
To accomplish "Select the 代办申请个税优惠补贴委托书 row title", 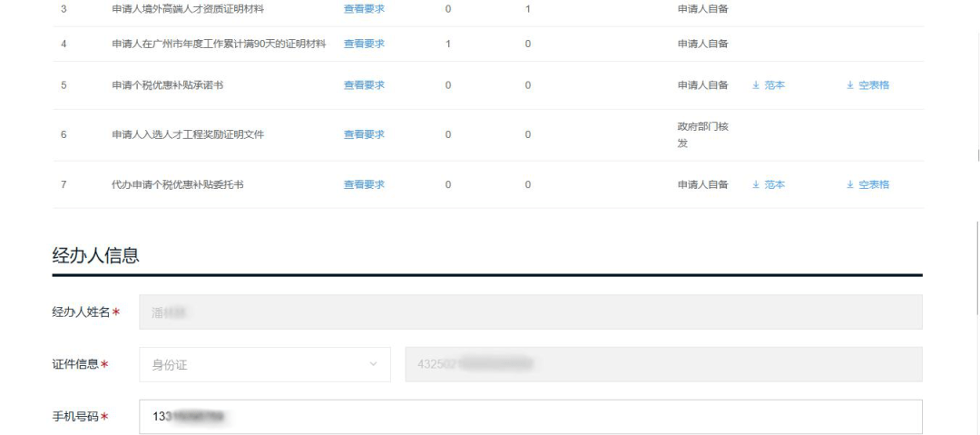I will pos(177,184).
